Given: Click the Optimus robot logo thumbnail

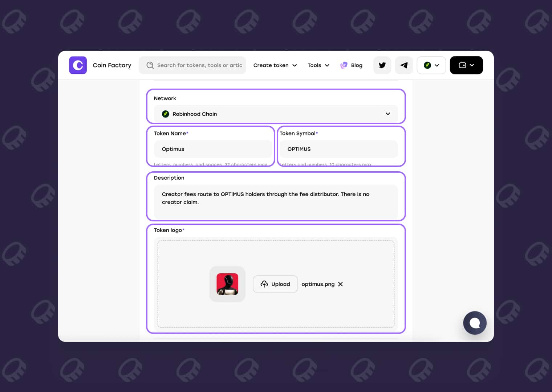Looking at the screenshot, I should 227,284.
